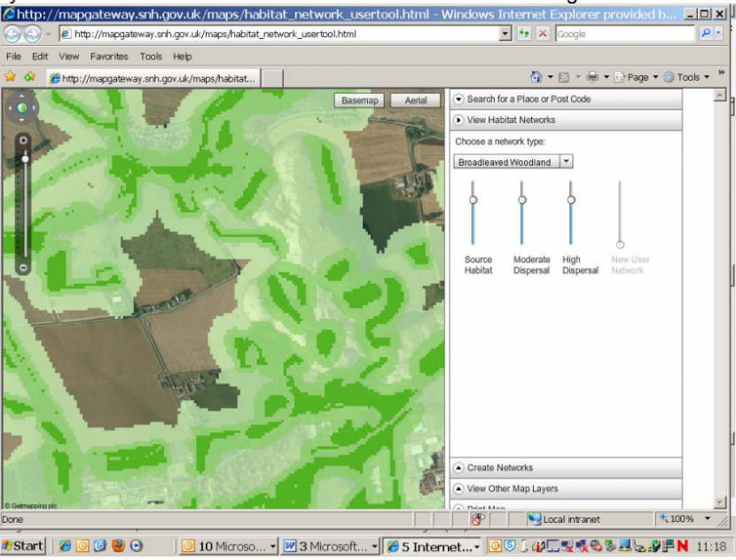Click the map zoom in plus button
Screen dimensions: 736x560
tap(23, 140)
